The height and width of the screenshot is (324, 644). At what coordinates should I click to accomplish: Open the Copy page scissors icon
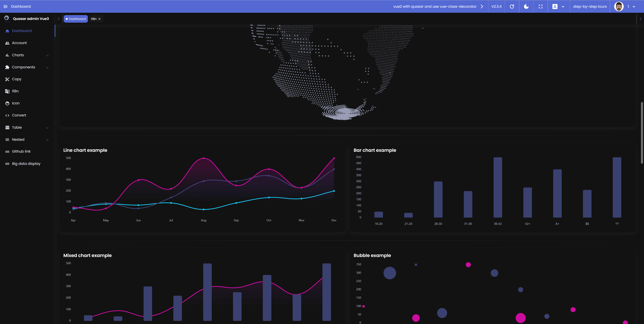(x=7, y=79)
